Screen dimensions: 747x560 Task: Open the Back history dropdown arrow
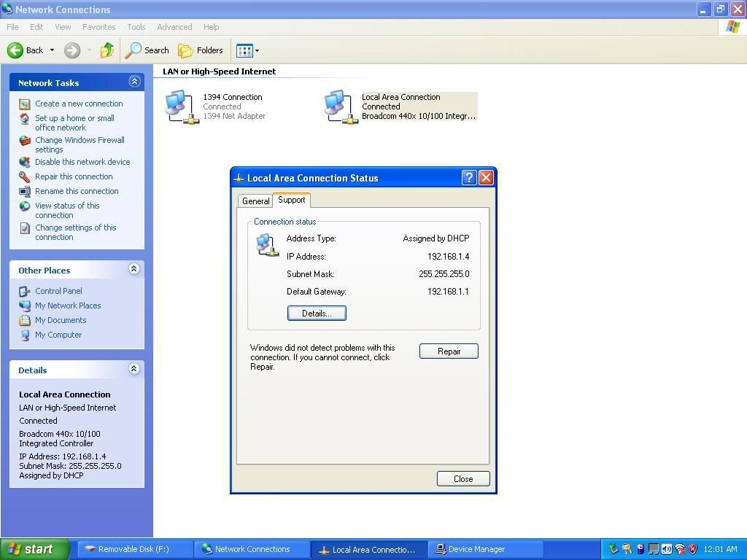52,50
